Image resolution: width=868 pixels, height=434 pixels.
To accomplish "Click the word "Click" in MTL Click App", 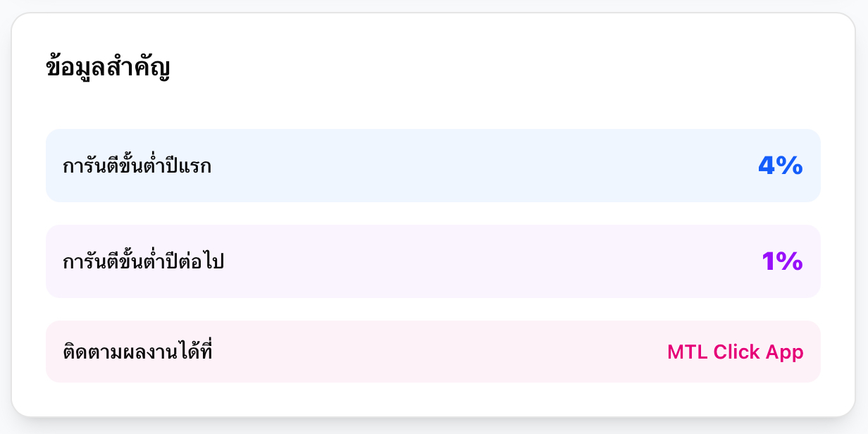I will [x=736, y=352].
